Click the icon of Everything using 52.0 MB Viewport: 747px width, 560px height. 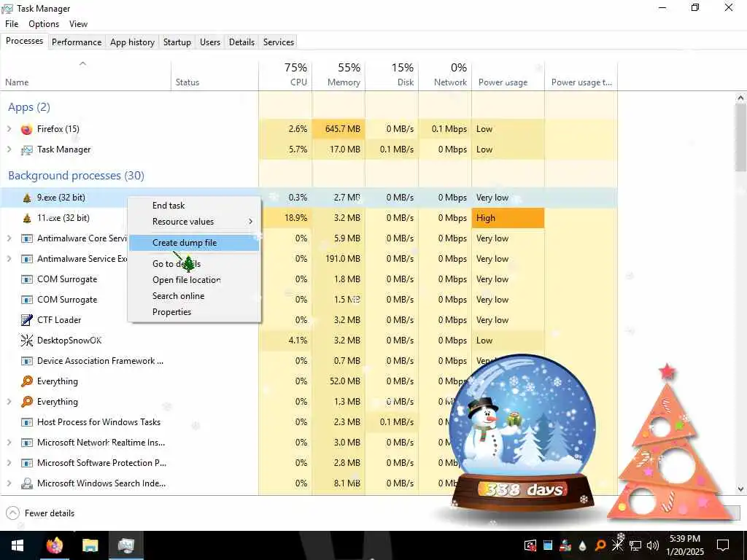tap(27, 381)
